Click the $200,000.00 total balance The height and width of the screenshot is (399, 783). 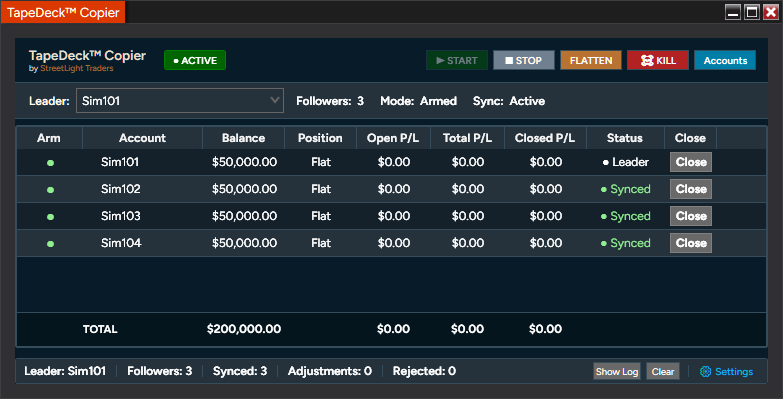click(244, 329)
